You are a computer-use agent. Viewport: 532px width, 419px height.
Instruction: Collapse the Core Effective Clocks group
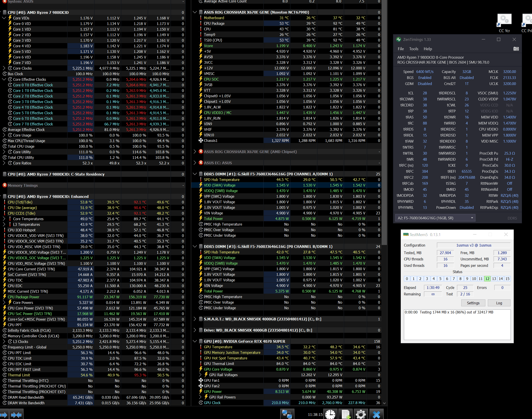coord(4,79)
